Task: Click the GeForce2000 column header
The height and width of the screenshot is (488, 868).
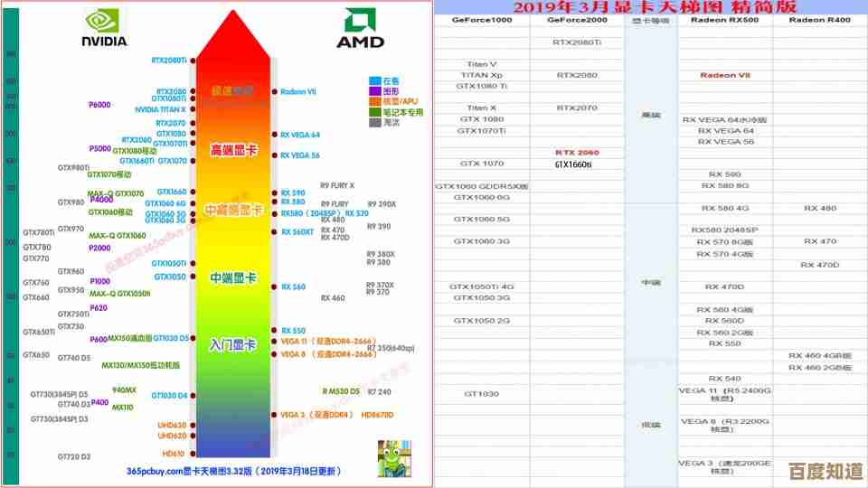Action: [x=577, y=20]
